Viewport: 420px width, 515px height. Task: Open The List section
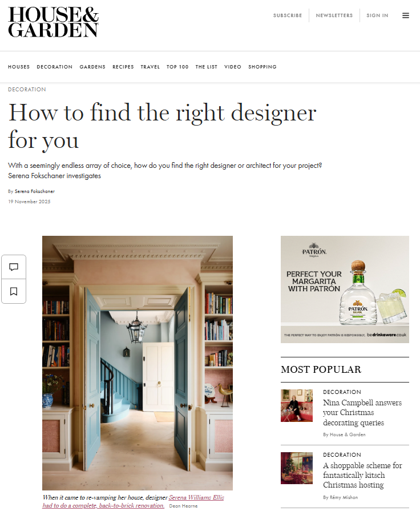click(x=206, y=67)
